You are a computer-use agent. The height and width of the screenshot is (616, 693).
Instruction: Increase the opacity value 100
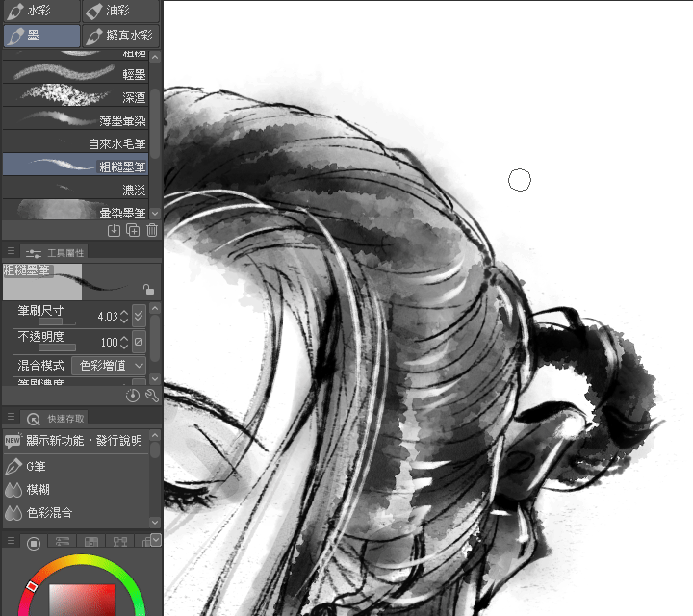124,339
